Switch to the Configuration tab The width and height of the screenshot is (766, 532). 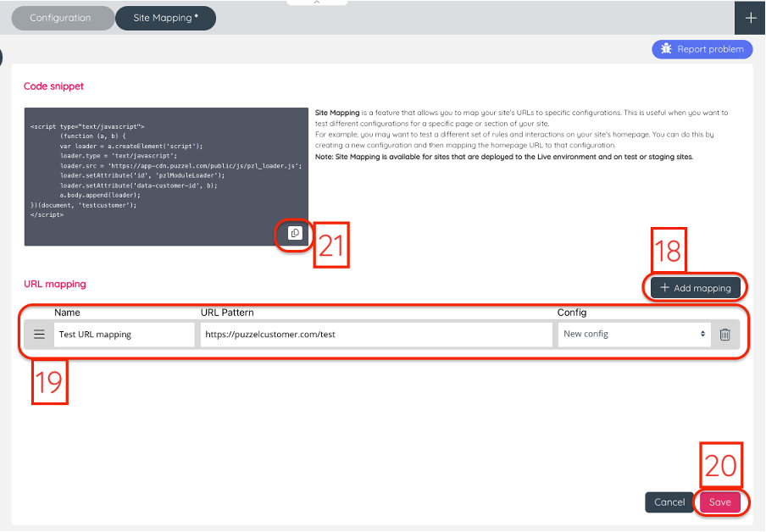click(62, 18)
